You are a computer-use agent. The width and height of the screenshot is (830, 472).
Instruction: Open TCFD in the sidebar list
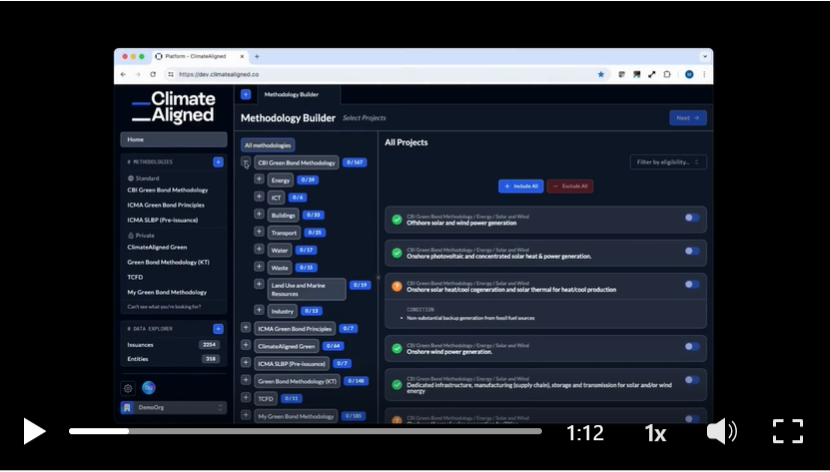coord(135,277)
